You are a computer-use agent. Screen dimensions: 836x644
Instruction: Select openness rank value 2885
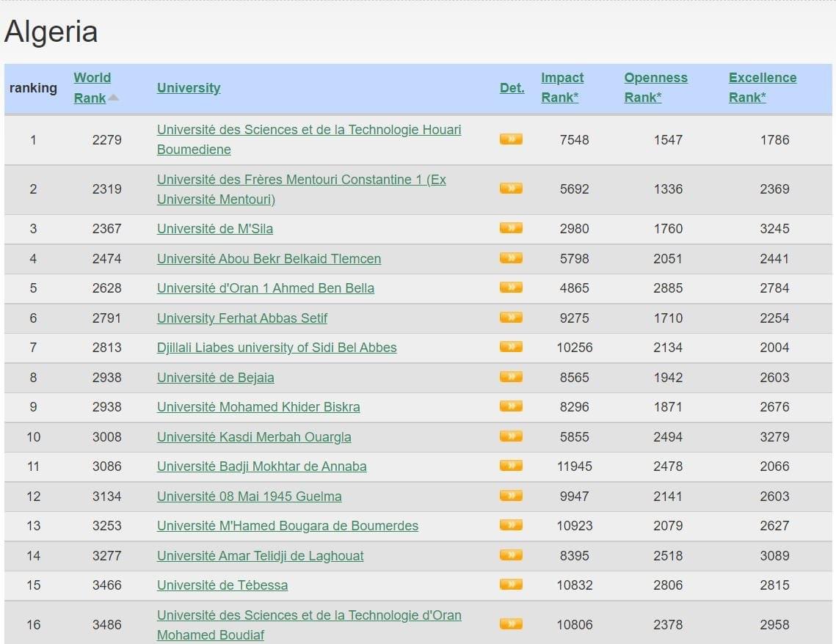668,288
